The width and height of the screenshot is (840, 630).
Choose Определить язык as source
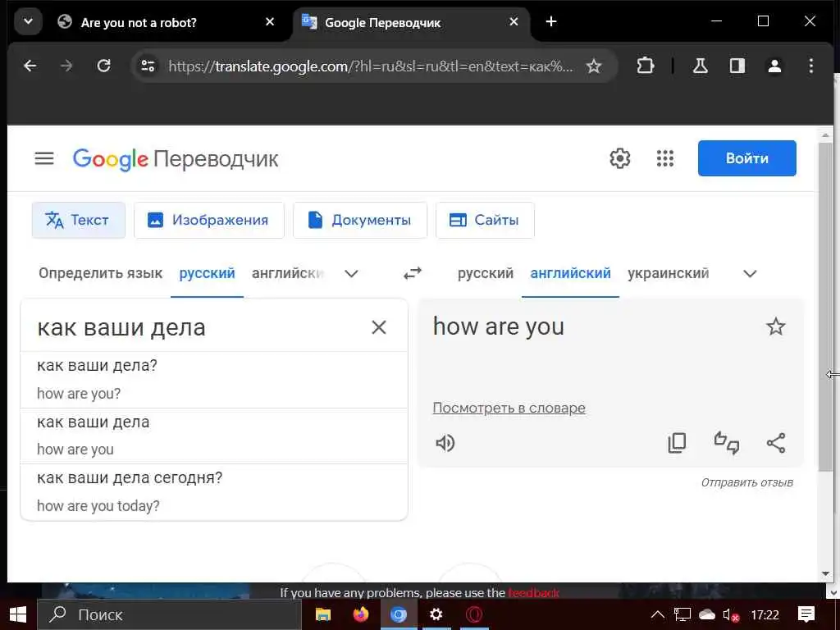100,273
